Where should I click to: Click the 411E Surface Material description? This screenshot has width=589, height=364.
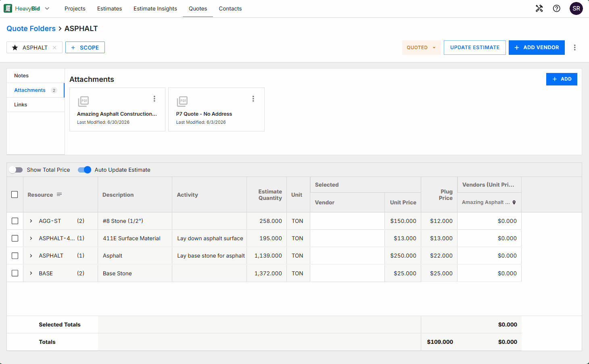click(135, 238)
